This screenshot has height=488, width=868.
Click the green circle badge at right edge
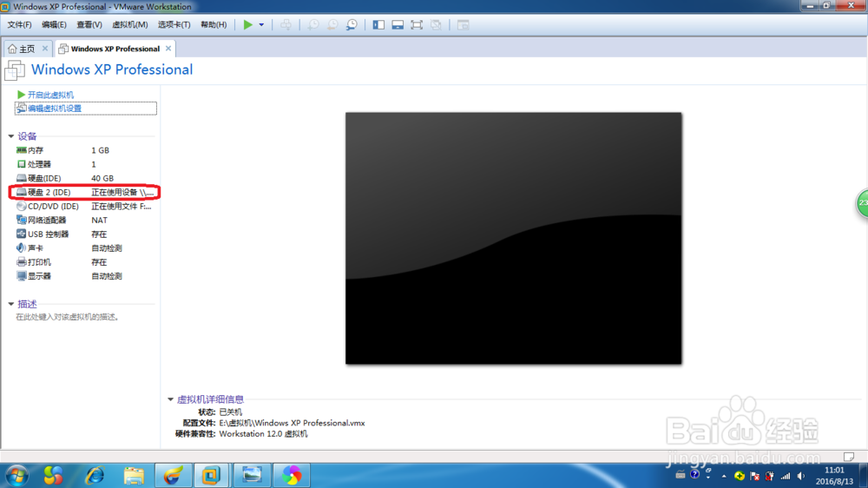pyautogui.click(x=863, y=203)
